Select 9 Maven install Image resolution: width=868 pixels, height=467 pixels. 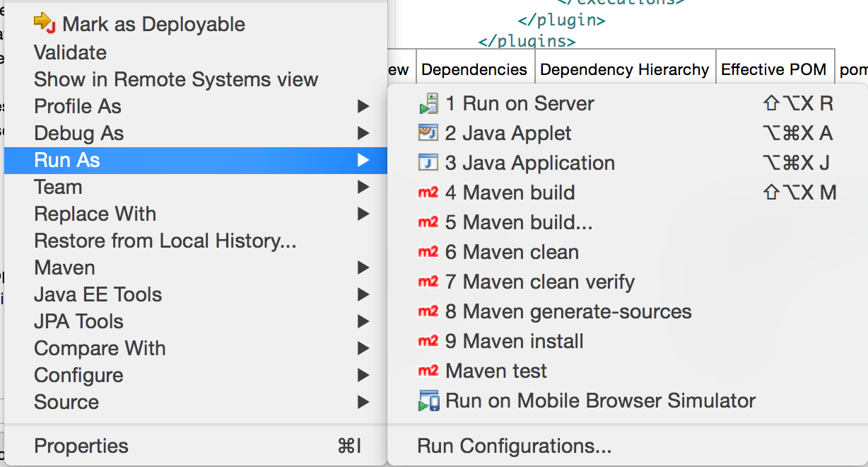click(x=628, y=341)
